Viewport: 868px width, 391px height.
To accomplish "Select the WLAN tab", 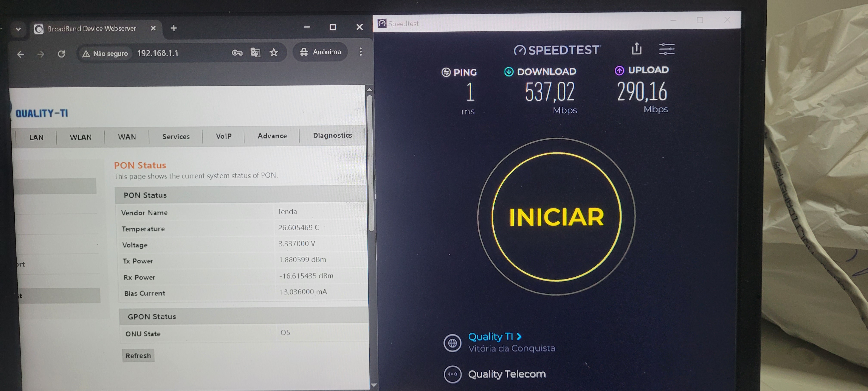I will [x=81, y=137].
